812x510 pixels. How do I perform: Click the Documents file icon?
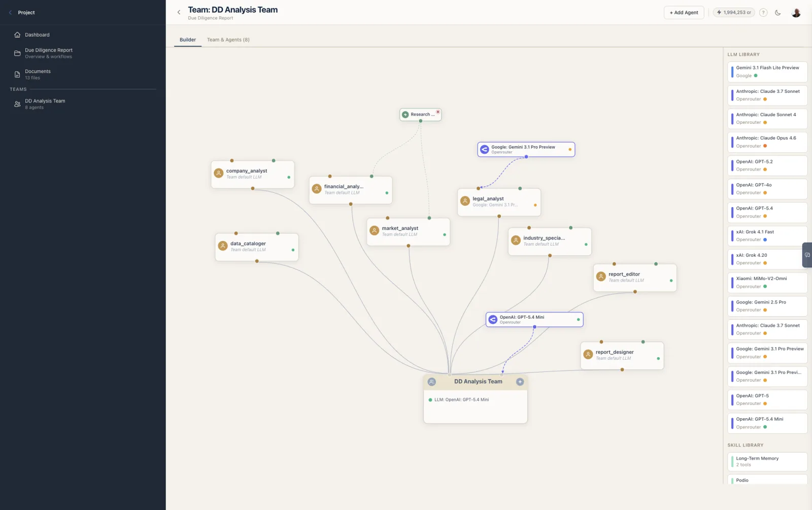tap(17, 75)
